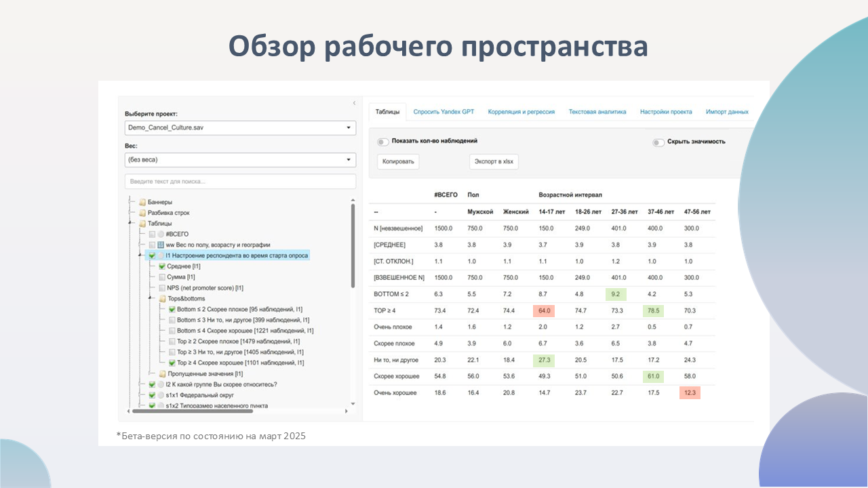The image size is (868, 488).
Task: Click the Экспорт в xlsx button
Action: (x=494, y=162)
